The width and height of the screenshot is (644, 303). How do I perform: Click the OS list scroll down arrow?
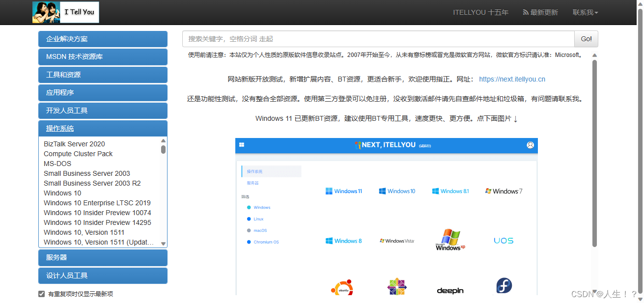click(164, 244)
